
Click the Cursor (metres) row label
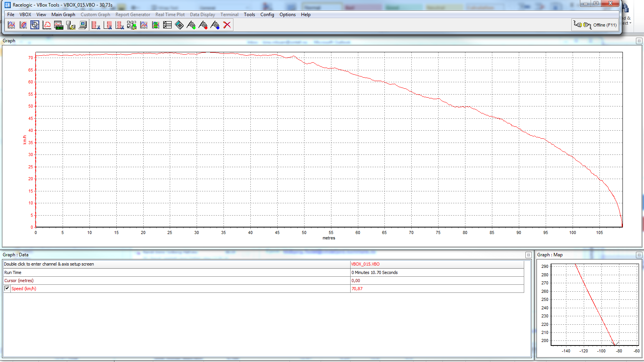point(19,281)
